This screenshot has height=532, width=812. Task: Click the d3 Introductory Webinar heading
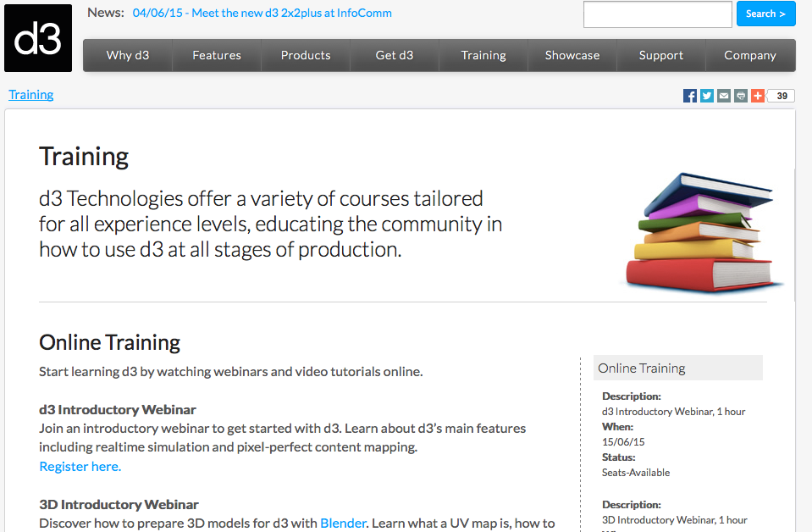tap(118, 410)
